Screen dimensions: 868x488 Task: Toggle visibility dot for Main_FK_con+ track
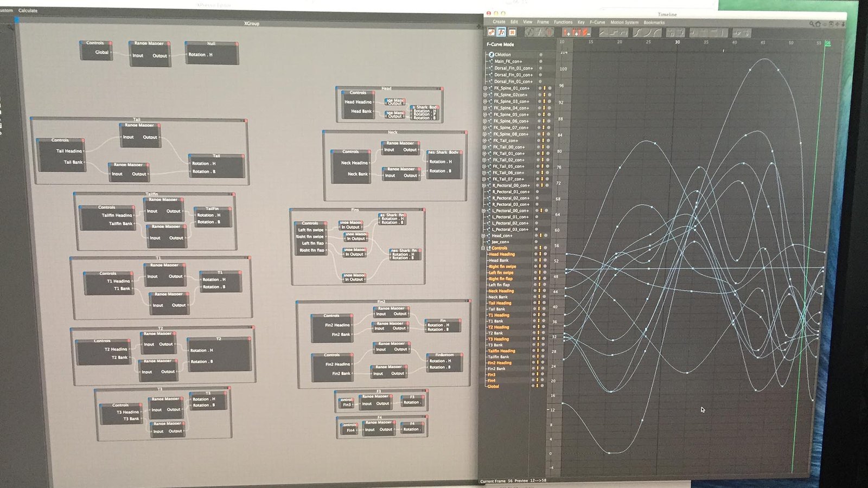[540, 61]
